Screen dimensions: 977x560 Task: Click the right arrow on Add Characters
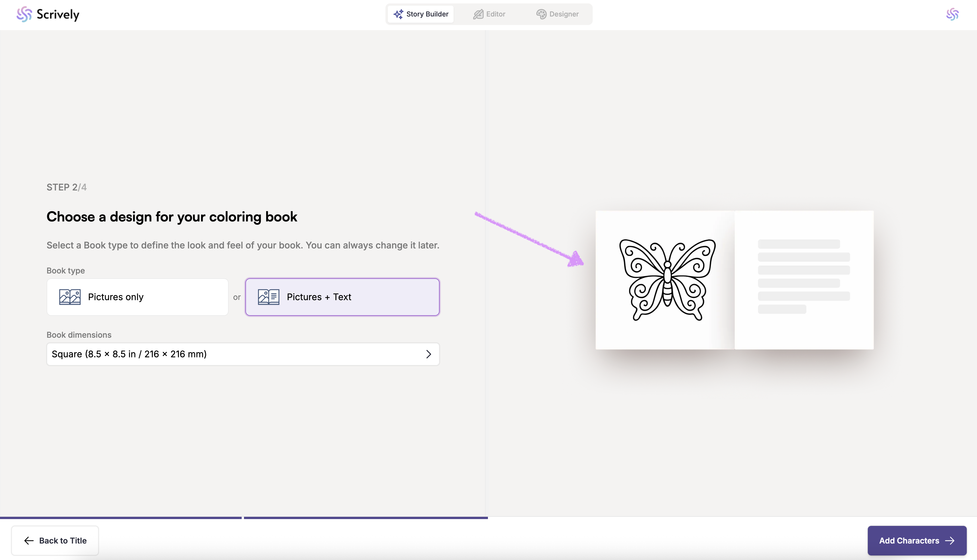click(950, 540)
